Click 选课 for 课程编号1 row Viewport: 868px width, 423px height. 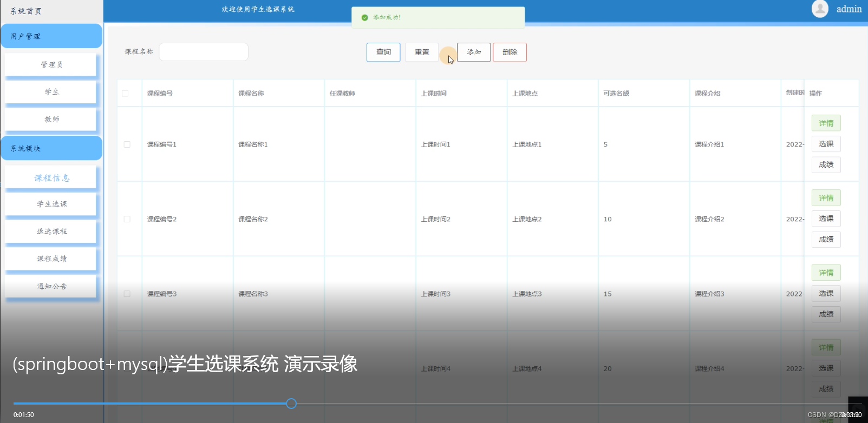pos(826,144)
